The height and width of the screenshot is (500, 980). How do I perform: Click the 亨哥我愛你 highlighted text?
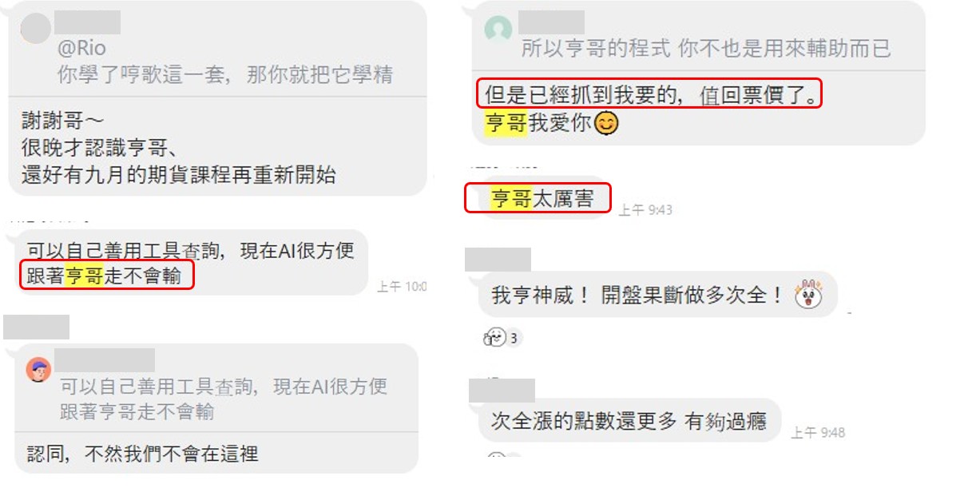tap(538, 125)
